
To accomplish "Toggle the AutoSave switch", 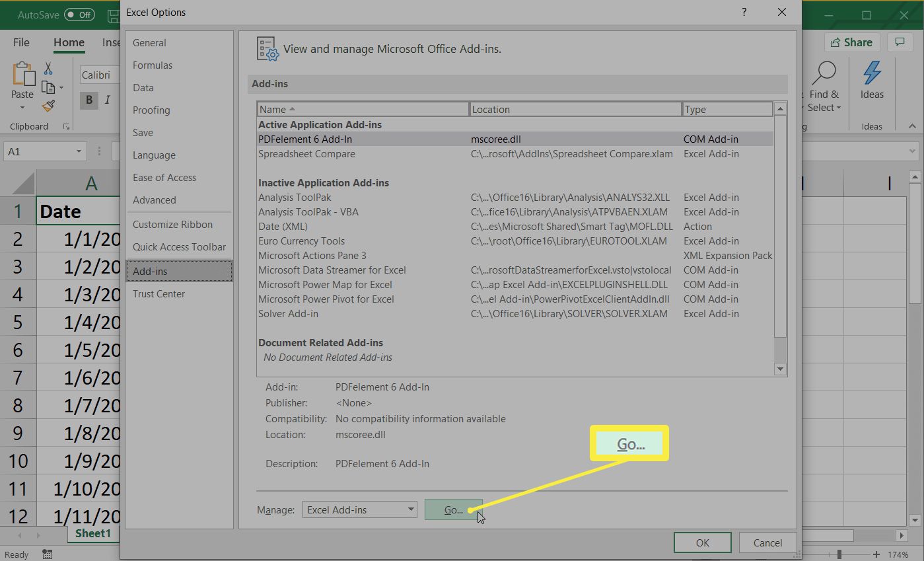I will point(79,14).
